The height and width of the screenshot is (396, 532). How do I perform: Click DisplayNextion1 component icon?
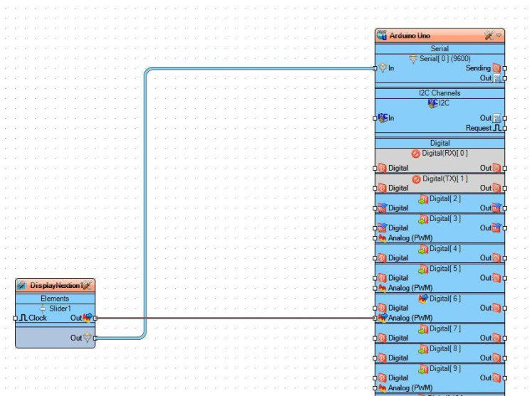[x=22, y=286]
